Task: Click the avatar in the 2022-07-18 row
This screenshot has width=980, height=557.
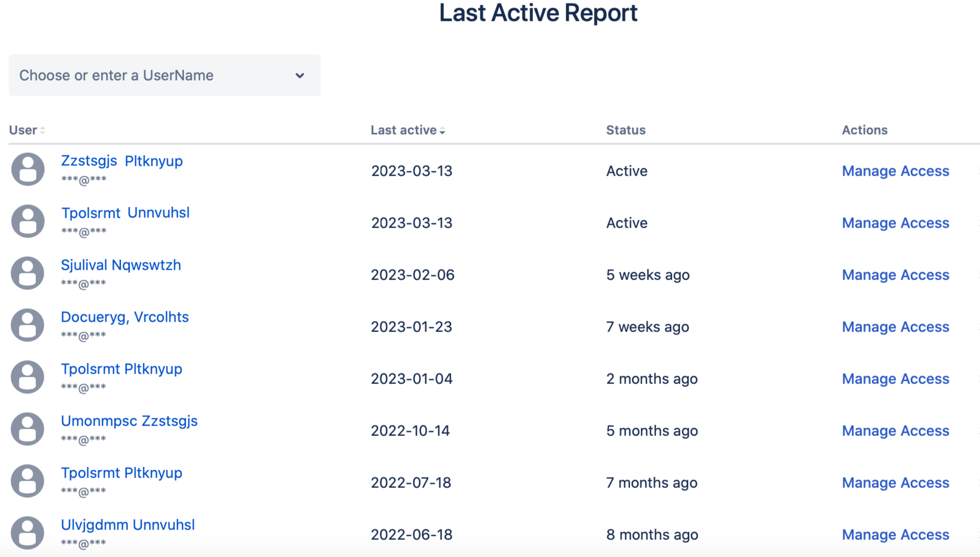Action: [28, 481]
